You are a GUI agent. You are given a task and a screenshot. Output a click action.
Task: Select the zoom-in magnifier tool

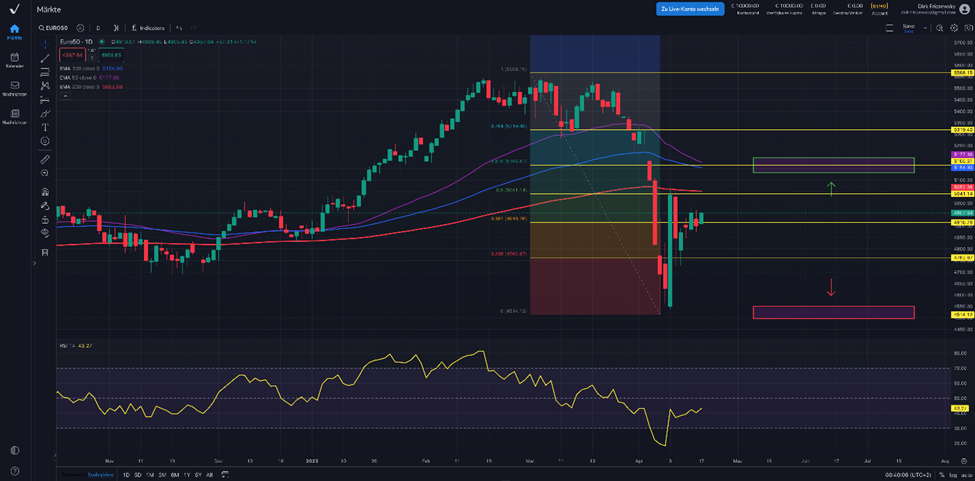pyautogui.click(x=45, y=173)
